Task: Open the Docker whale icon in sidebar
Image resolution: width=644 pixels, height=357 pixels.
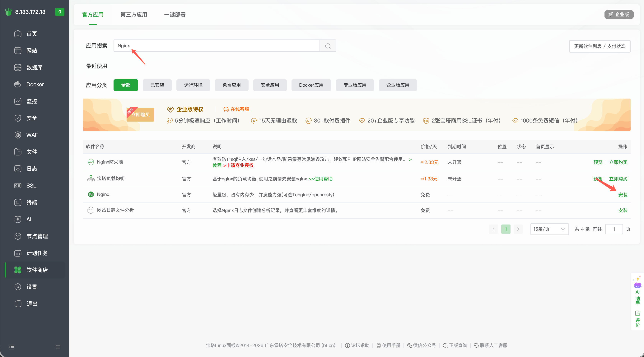Action: [x=18, y=84]
